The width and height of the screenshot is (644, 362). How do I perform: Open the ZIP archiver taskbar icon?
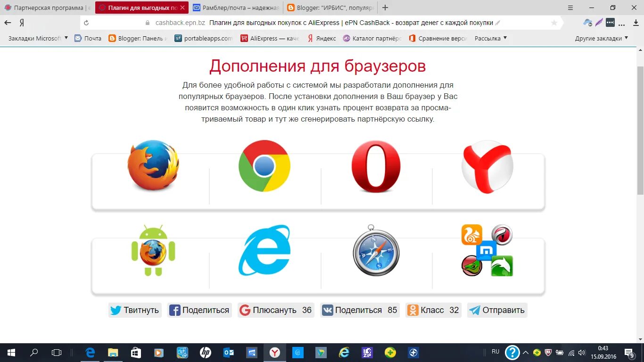click(x=367, y=352)
